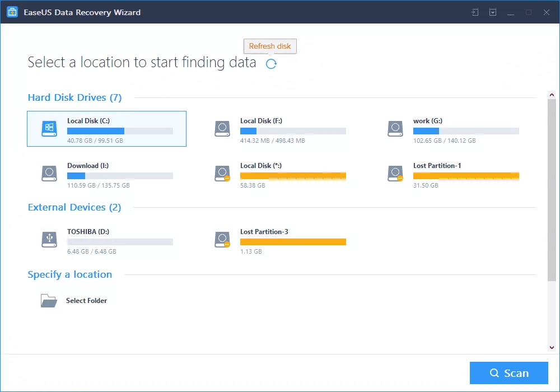Viewport: 560px width, 392px height.
Task: Click the work (G:) usage bar
Action: coord(466,131)
